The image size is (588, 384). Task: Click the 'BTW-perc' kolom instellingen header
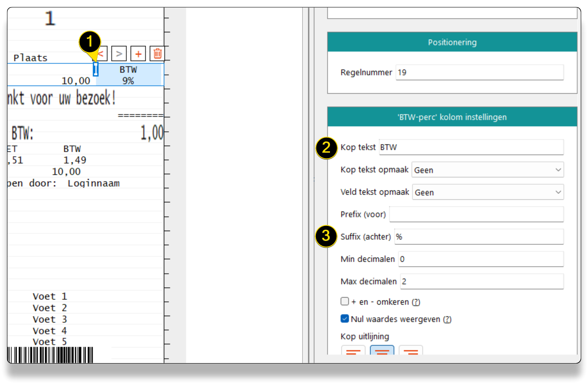pos(452,117)
